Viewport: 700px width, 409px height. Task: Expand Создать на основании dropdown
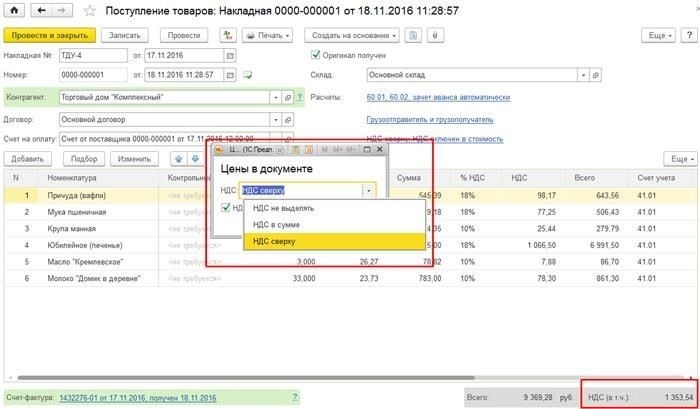(x=351, y=35)
